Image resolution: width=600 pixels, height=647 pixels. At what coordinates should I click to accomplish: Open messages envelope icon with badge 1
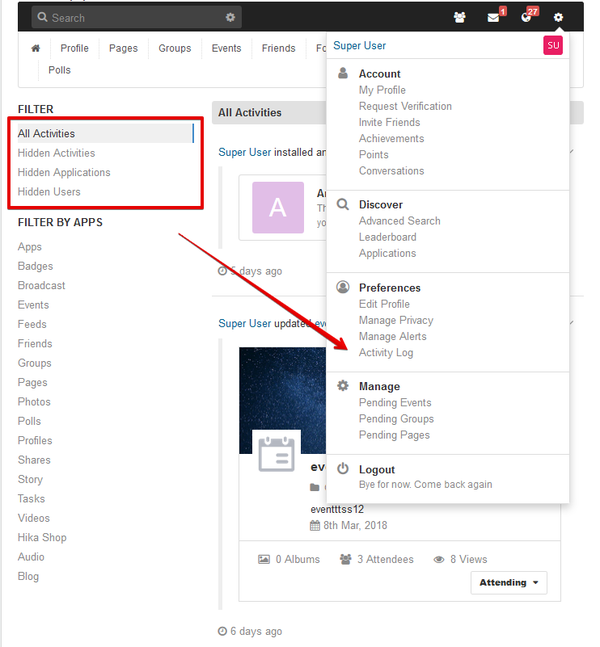[493, 17]
